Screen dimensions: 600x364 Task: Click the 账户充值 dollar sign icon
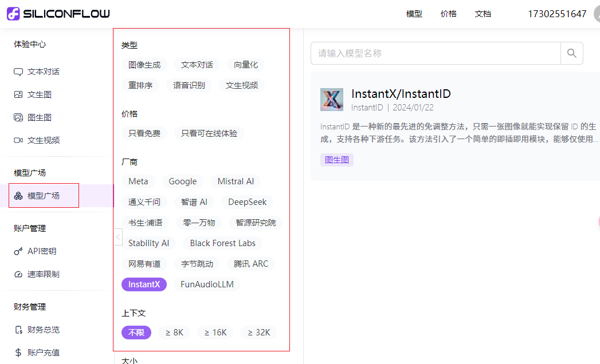click(x=18, y=353)
